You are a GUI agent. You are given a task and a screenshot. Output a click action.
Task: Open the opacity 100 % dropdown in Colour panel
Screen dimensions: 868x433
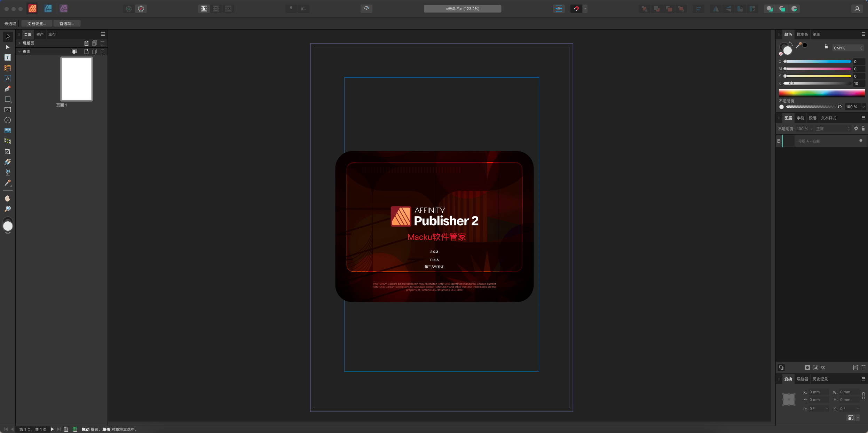[863, 107]
